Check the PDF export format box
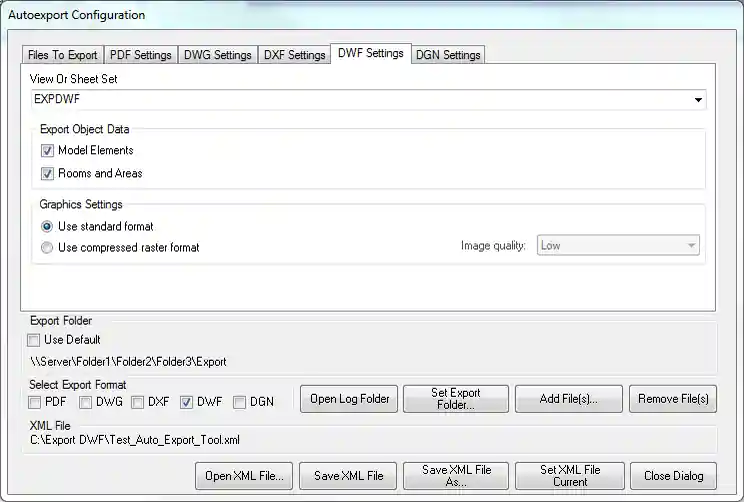 pos(35,402)
